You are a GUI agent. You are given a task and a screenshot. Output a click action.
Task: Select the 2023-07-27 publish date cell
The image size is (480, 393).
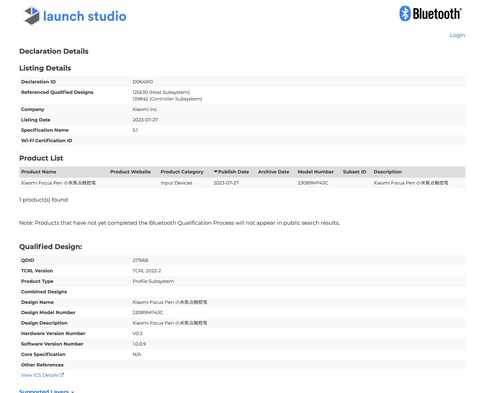226,183
